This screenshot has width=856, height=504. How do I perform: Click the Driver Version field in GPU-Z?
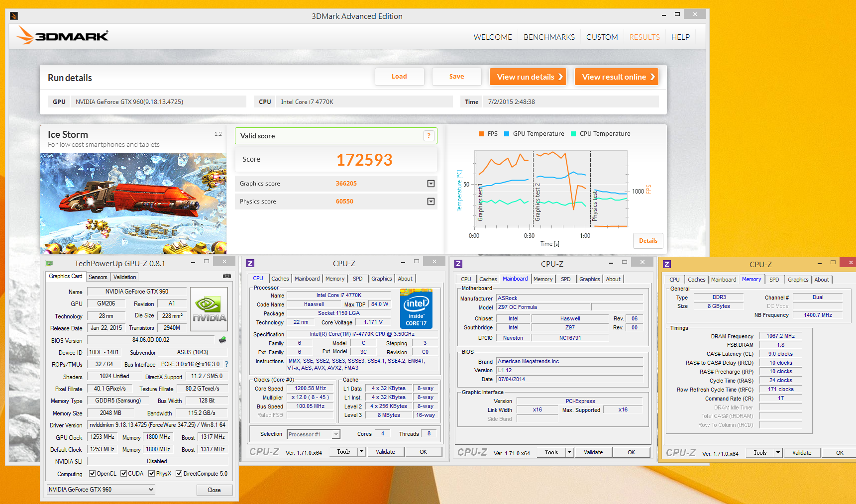tap(157, 425)
